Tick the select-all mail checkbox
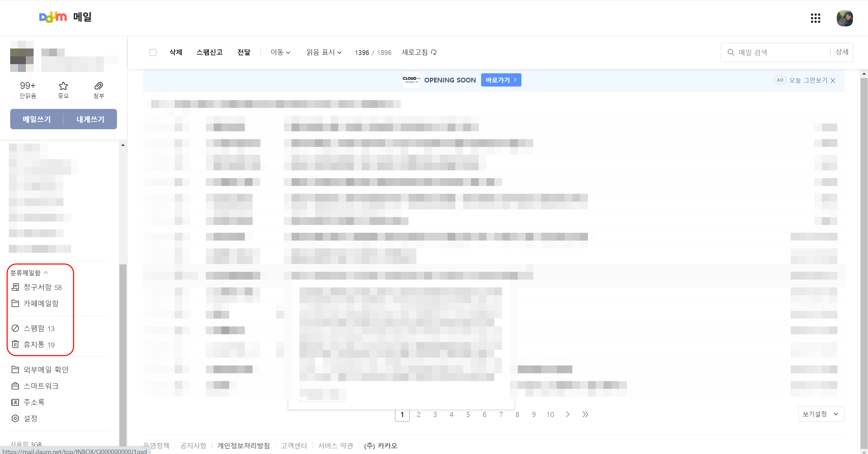The height and width of the screenshot is (454, 868). click(153, 52)
